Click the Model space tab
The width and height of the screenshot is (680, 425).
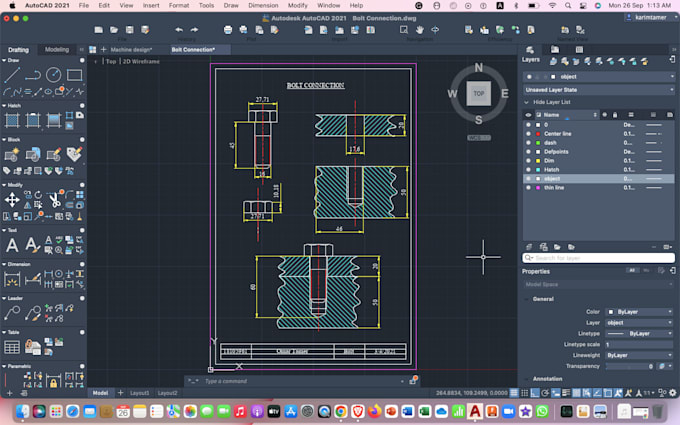pos(100,393)
